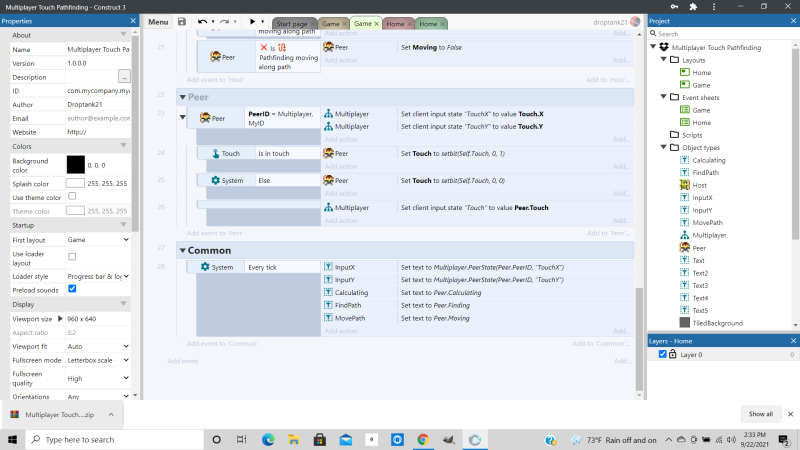Open the preview options dropdown arrow
The height and width of the screenshot is (450, 800).
pos(263,22)
